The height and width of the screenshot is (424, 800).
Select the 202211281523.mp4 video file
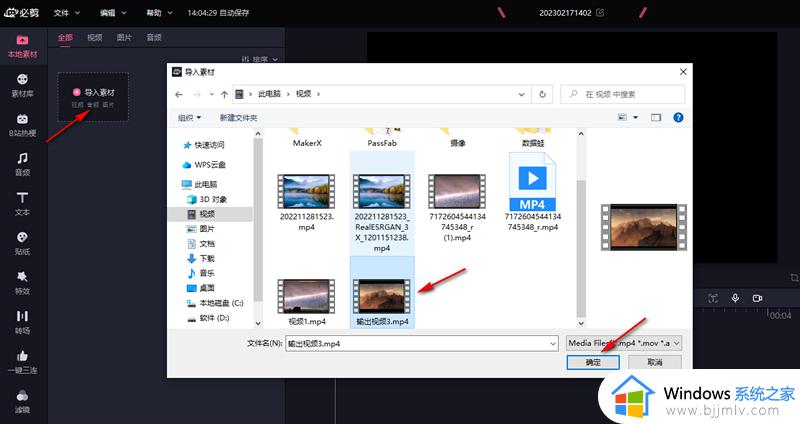click(x=306, y=203)
